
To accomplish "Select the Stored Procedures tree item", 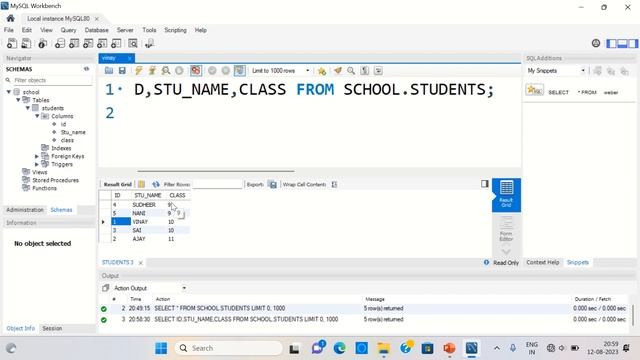I will pyautogui.click(x=56, y=180).
